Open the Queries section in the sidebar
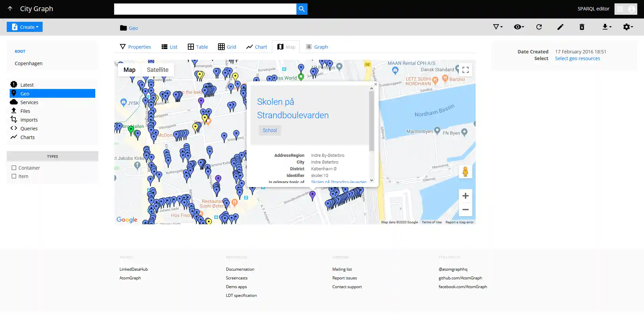The width and height of the screenshot is (644, 315). [x=29, y=128]
